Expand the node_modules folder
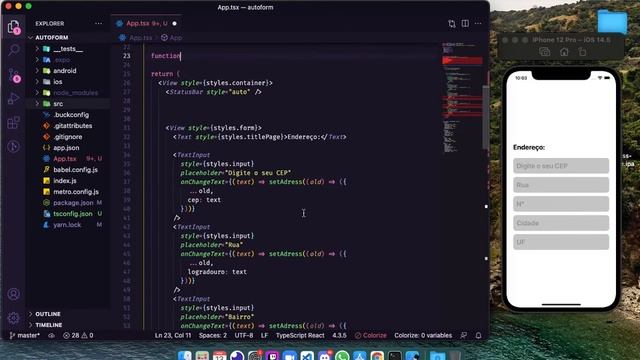Screen dimensions: 640x360 pyautogui.click(x=76, y=93)
